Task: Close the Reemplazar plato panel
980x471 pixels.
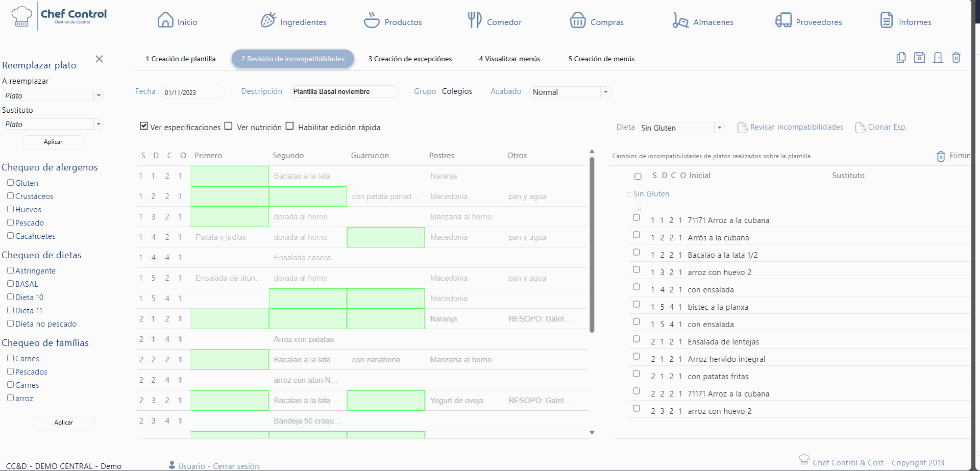Action: (100, 59)
